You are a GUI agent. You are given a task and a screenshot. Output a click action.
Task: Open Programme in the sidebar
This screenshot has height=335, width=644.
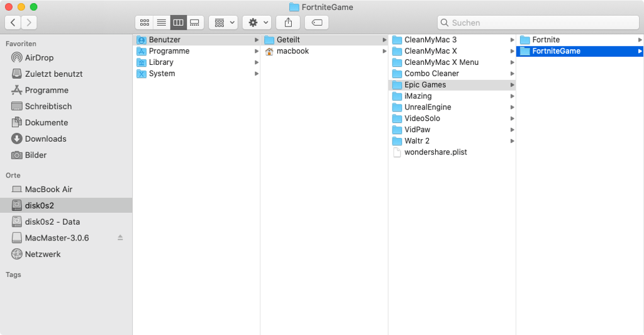click(x=66, y=90)
